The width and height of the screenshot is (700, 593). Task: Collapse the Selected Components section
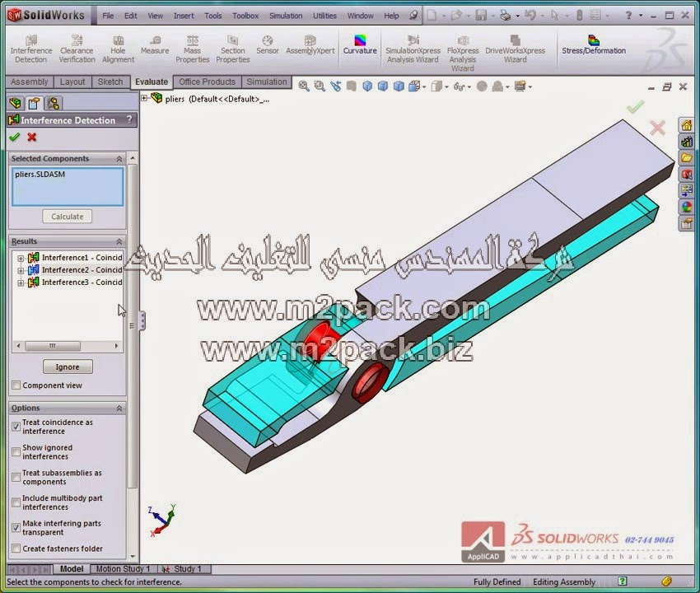119,159
